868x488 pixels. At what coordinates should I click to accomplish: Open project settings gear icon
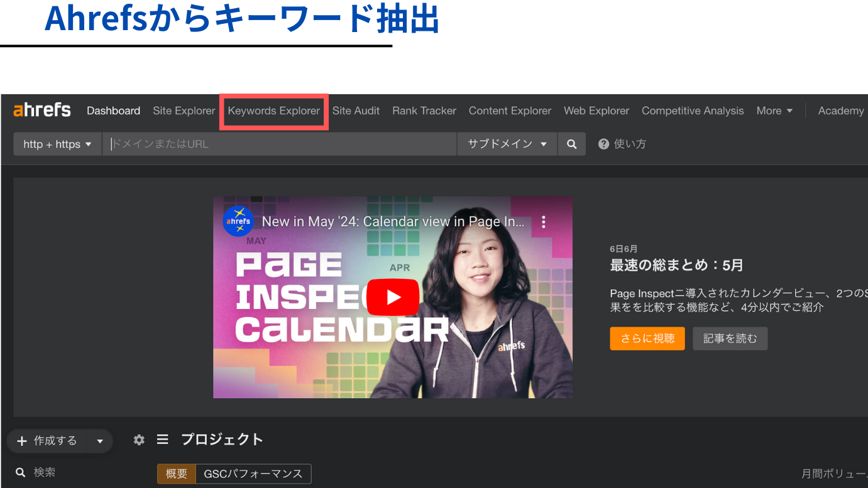point(139,440)
